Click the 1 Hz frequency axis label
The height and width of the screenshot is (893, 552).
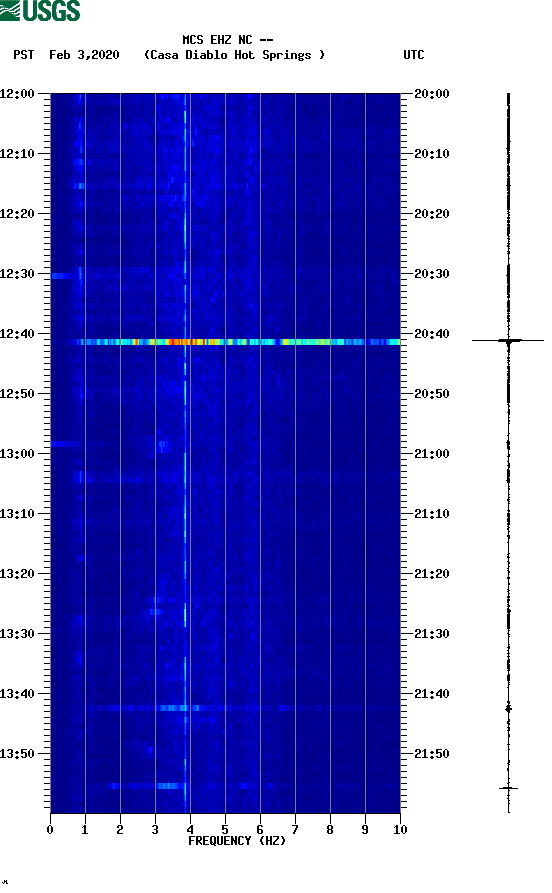point(85,829)
